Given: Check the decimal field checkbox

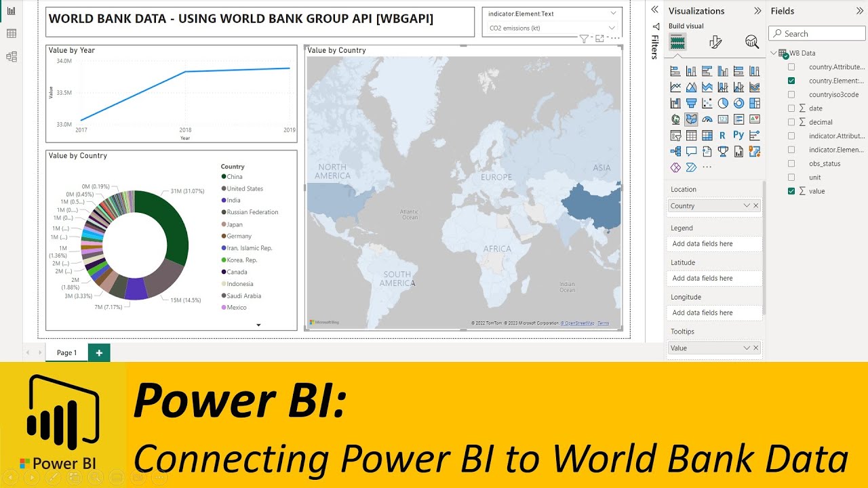Looking at the screenshot, I should (x=791, y=122).
